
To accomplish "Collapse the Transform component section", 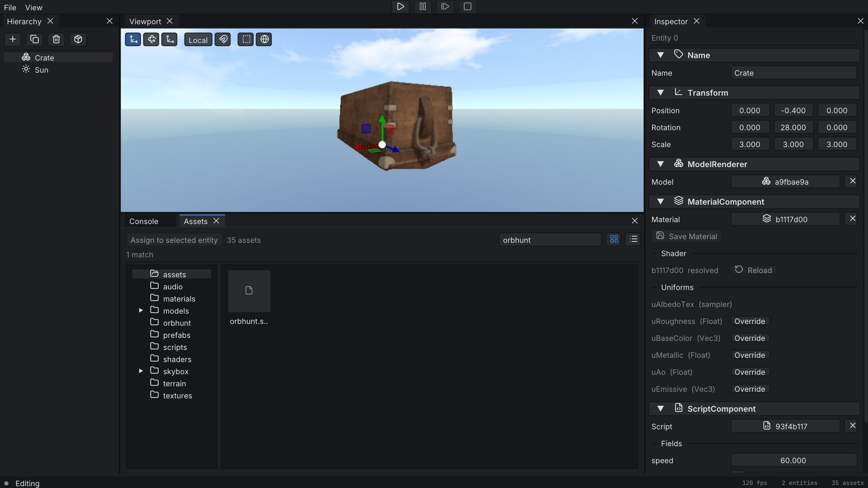I will [660, 93].
